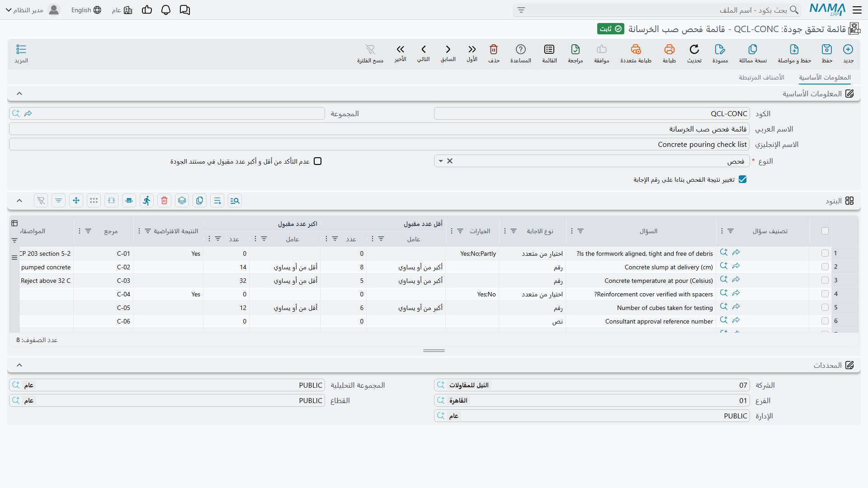Click مسح الفلترة clear filter icon
Image resolution: width=868 pixels, height=488 pixels.
pos(370,49)
